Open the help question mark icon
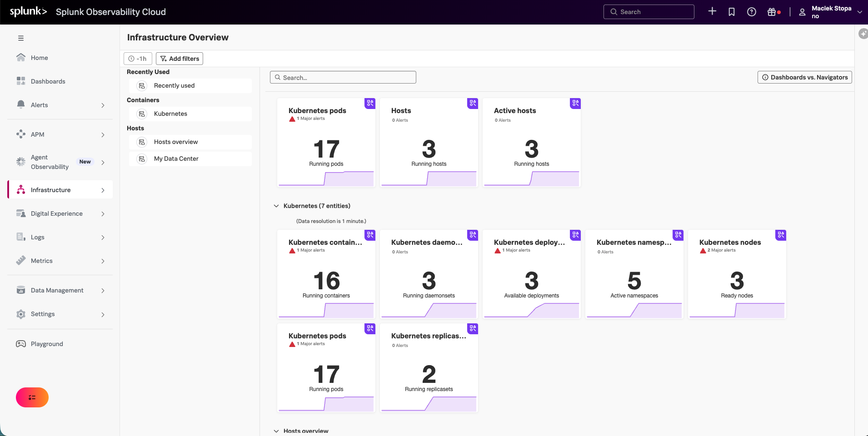 (x=752, y=12)
